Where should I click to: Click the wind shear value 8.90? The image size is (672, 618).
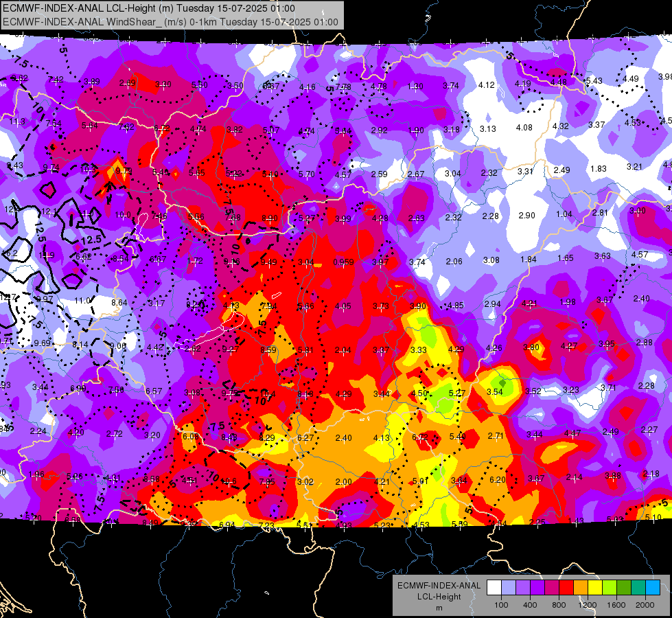point(270,218)
